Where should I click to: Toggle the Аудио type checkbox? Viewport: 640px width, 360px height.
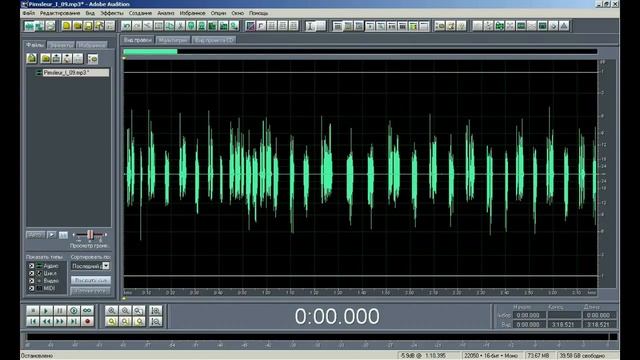31,266
